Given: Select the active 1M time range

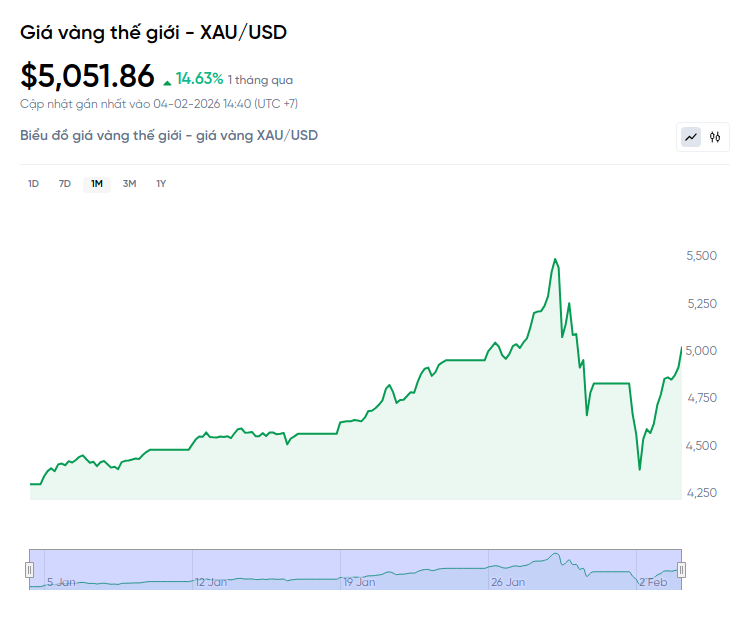Looking at the screenshot, I should (x=97, y=183).
